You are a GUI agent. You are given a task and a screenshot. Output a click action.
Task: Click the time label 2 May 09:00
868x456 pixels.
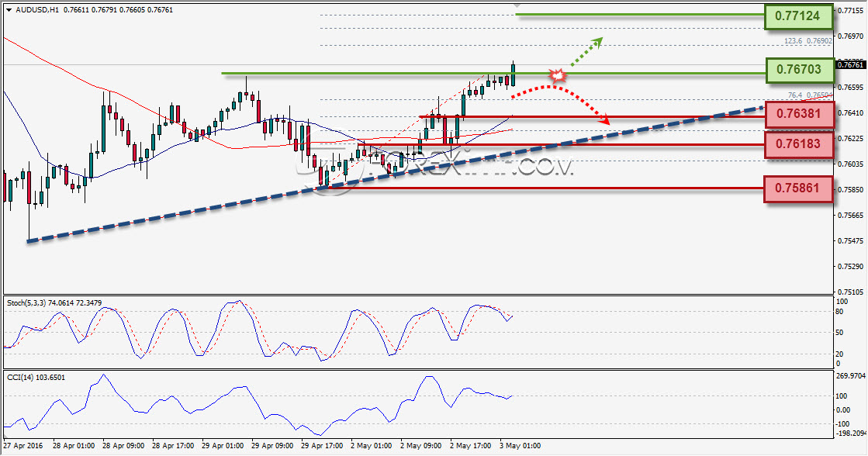pos(420,445)
